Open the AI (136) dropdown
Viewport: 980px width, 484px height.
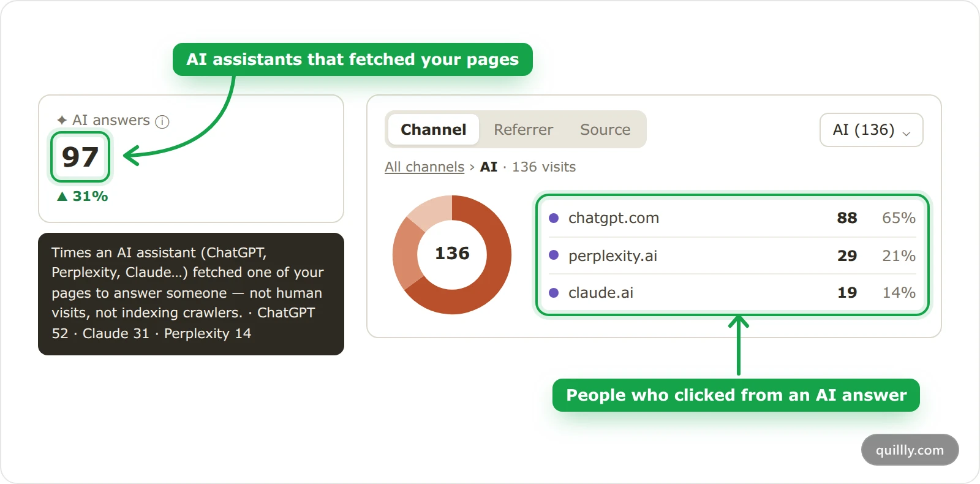pyautogui.click(x=872, y=130)
